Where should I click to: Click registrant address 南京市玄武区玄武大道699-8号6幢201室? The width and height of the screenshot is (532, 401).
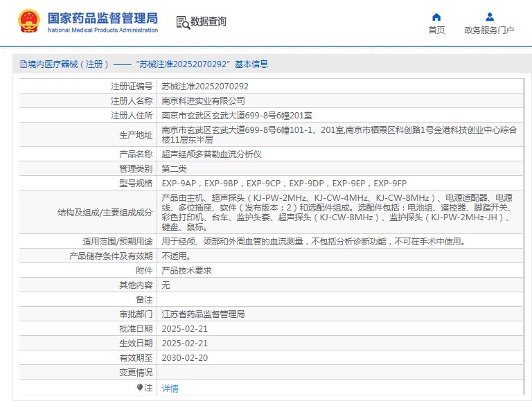(237, 116)
